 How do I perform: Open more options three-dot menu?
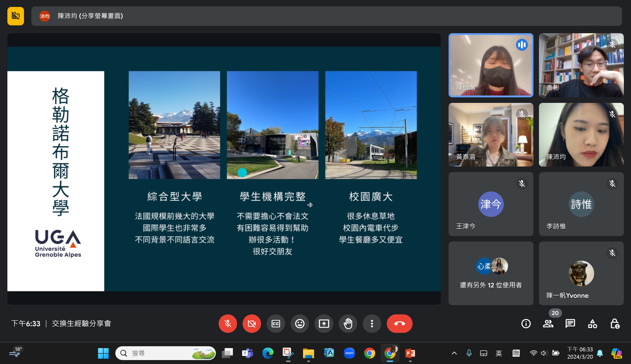372,323
